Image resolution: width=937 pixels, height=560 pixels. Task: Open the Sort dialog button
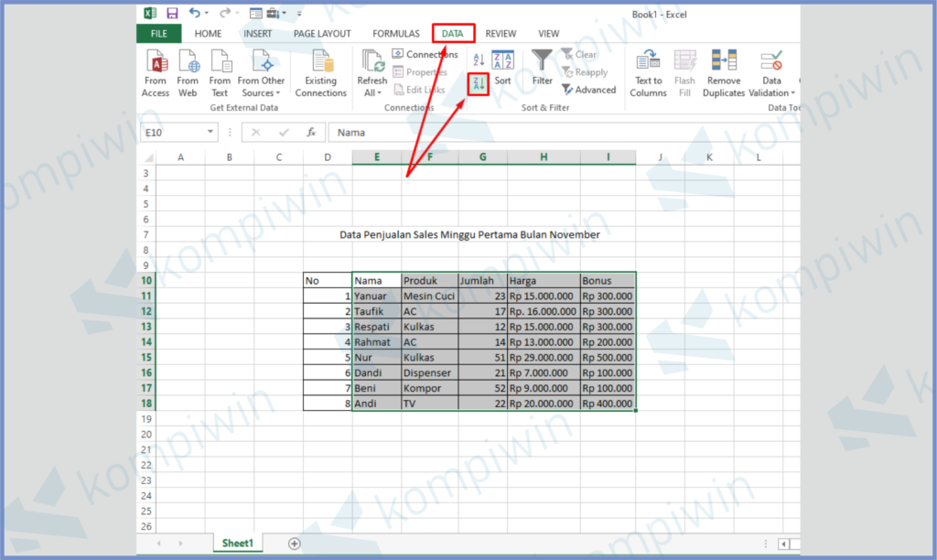502,69
